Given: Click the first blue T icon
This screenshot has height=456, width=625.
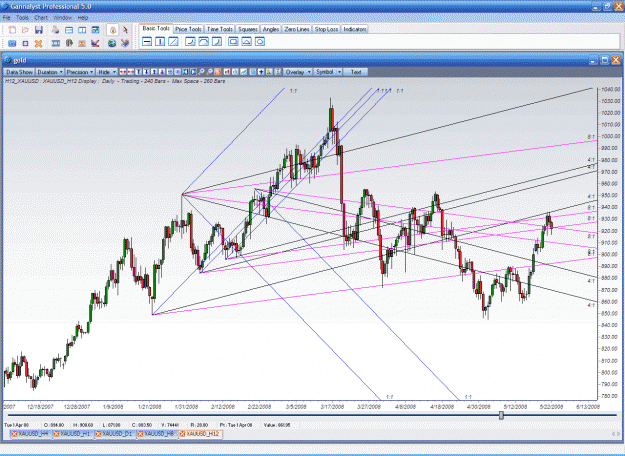Looking at the screenshot, I should [138, 72].
